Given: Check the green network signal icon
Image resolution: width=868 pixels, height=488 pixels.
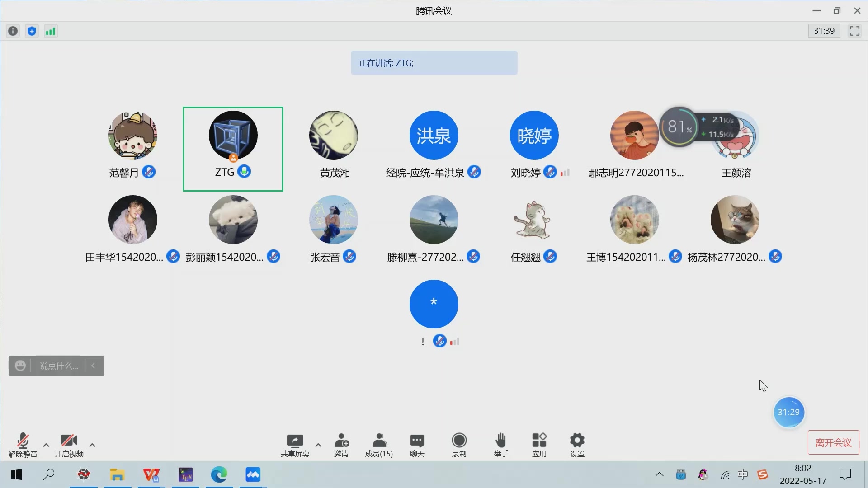Looking at the screenshot, I should [x=51, y=31].
